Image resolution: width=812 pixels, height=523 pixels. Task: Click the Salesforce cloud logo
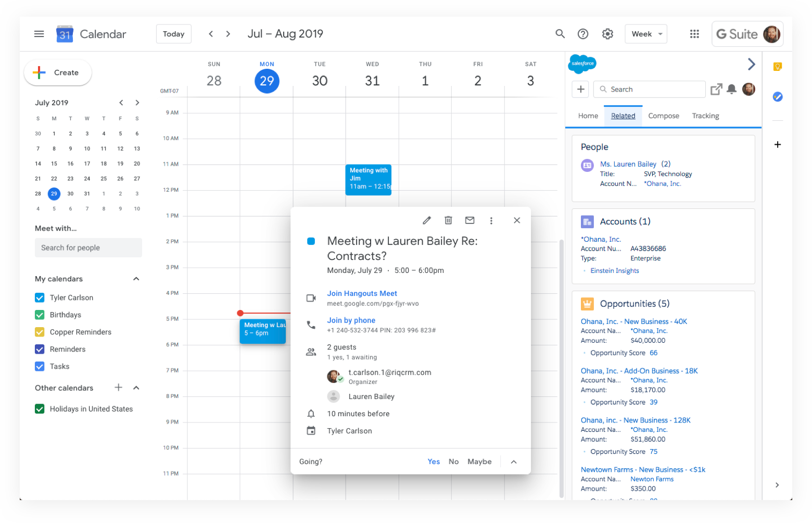click(582, 64)
